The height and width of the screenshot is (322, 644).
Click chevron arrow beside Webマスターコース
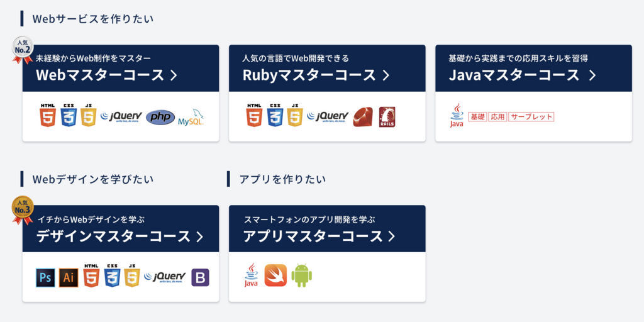pos(174,75)
